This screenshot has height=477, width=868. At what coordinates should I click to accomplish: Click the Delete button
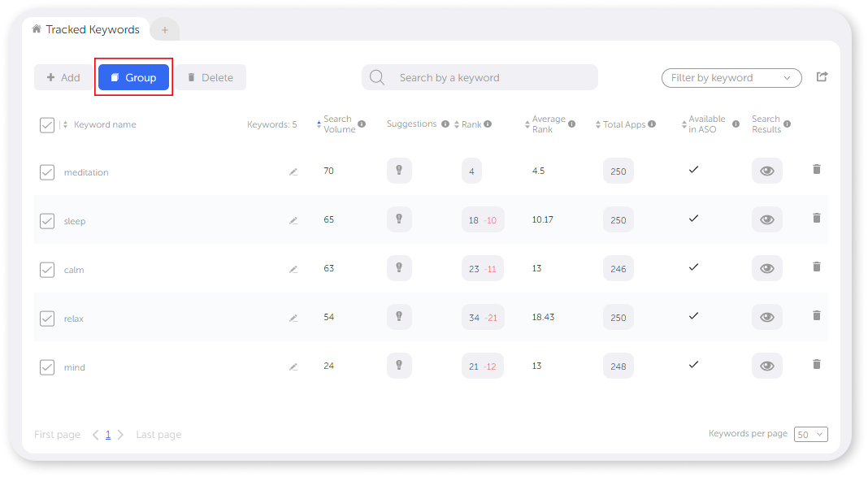(x=211, y=77)
